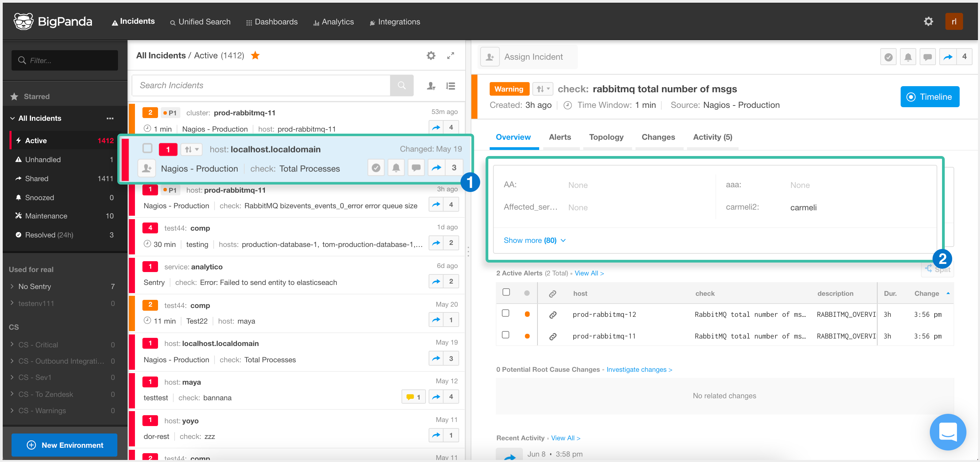
Task: Open All Incidents more options ellipsis
Action: point(110,118)
